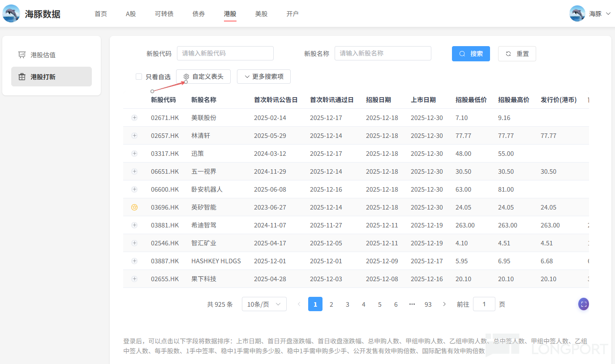The width and height of the screenshot is (615, 364).
Task: Open the 自定义表头 settings button
Action: click(203, 77)
